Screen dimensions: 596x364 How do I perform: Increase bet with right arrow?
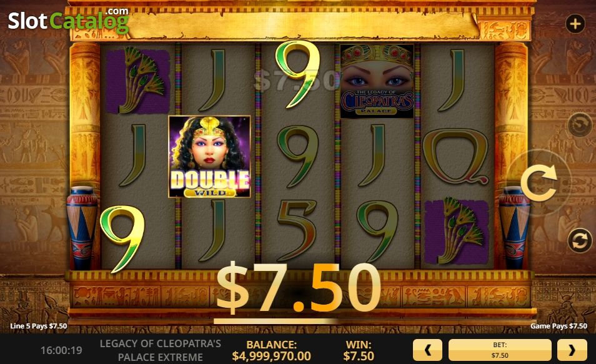[x=572, y=350]
